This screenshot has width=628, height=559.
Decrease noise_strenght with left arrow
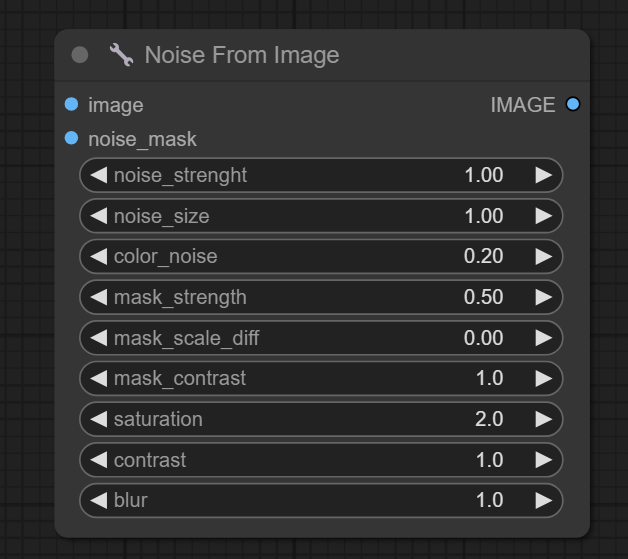pos(98,175)
